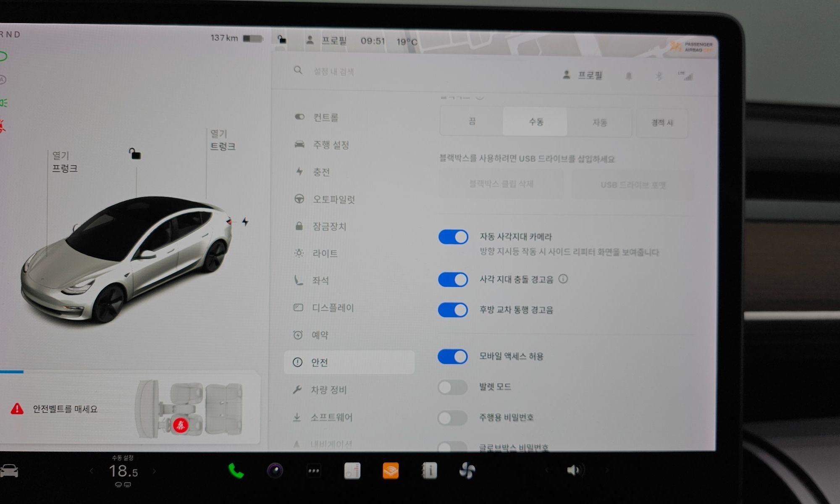840x504 pixels.
Task: Tap the 18.5 temperature setting
Action: pos(123,471)
